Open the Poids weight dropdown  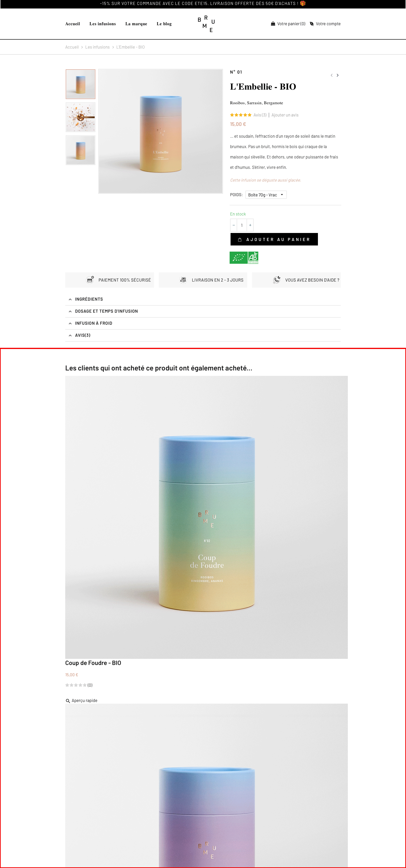point(266,195)
